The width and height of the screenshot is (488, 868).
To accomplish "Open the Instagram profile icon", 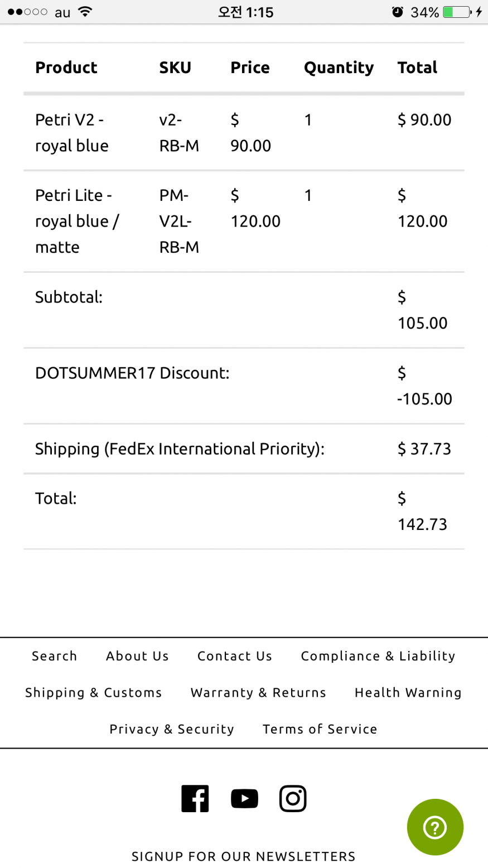I will click(x=293, y=798).
